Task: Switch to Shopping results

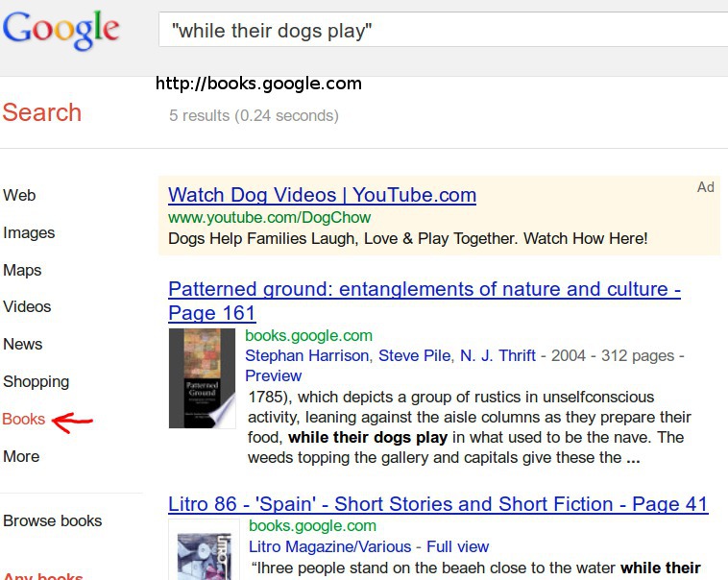Action: 36,382
